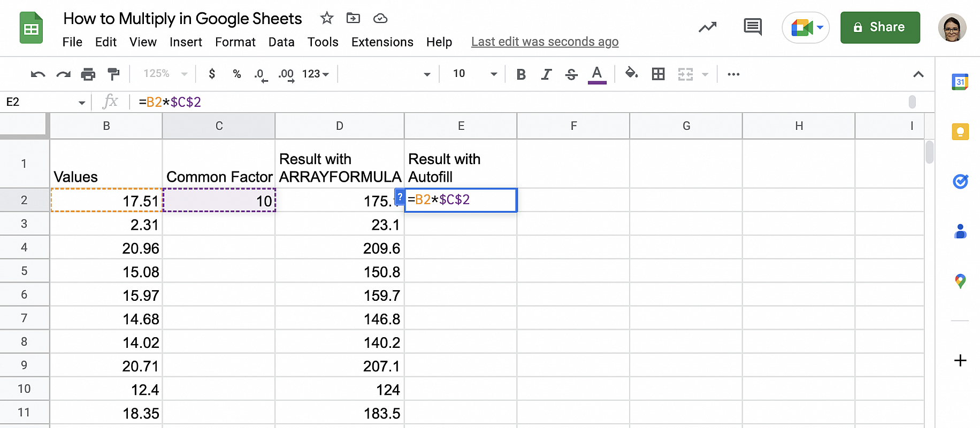
Task: Click the Print icon in toolbar
Action: coord(88,74)
